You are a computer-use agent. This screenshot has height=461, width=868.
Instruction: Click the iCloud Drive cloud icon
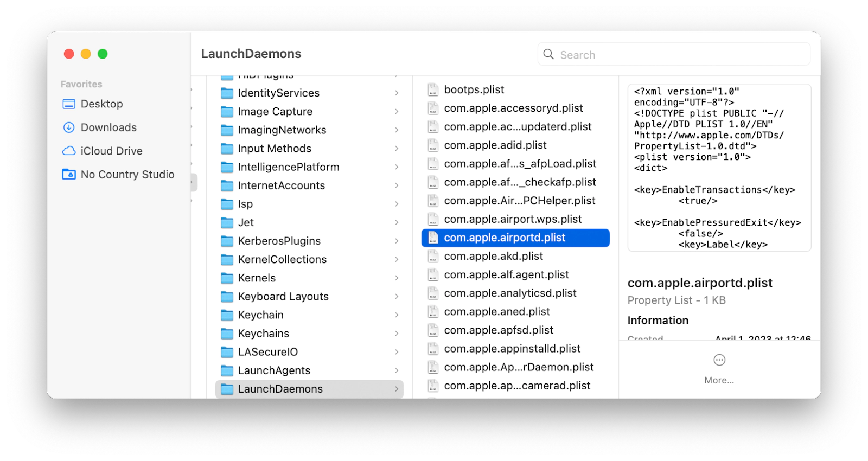69,151
